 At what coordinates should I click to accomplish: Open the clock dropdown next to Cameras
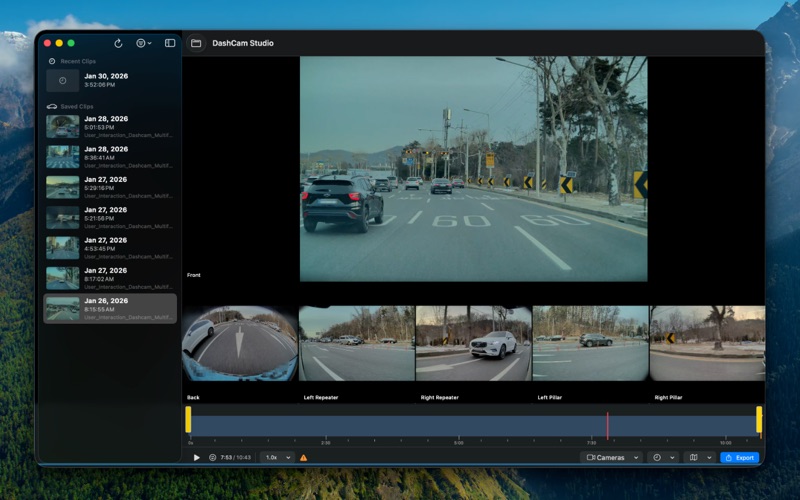[x=664, y=458]
